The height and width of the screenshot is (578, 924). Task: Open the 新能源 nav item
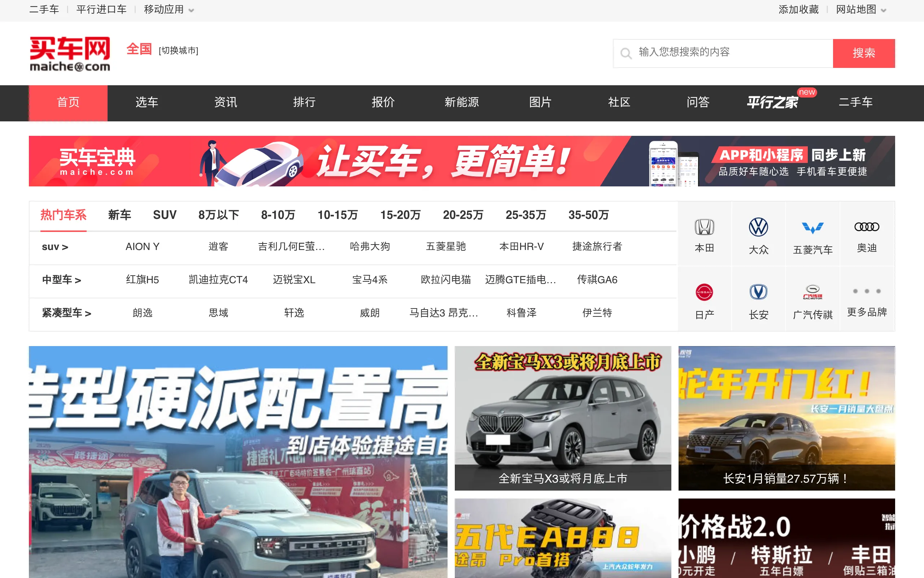coord(462,103)
